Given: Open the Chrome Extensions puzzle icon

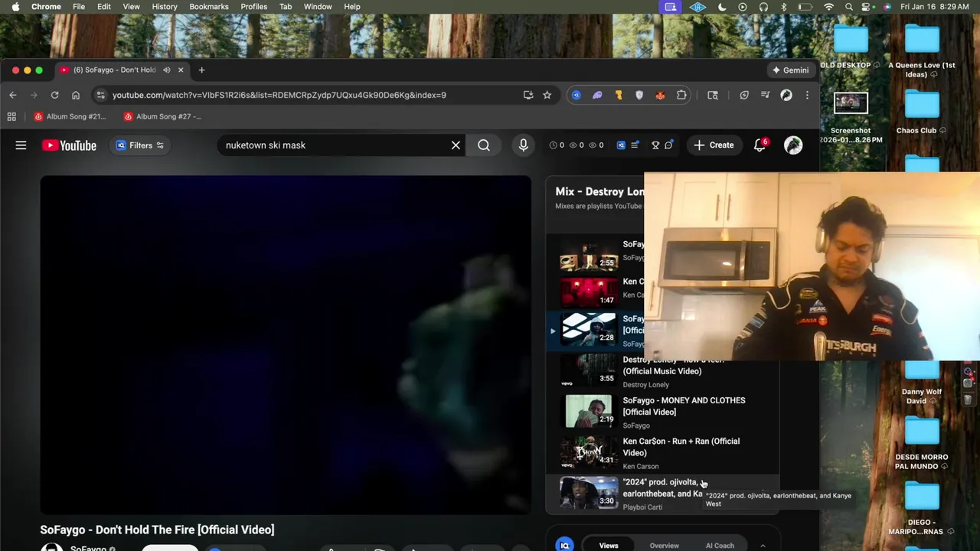Looking at the screenshot, I should tap(681, 95).
